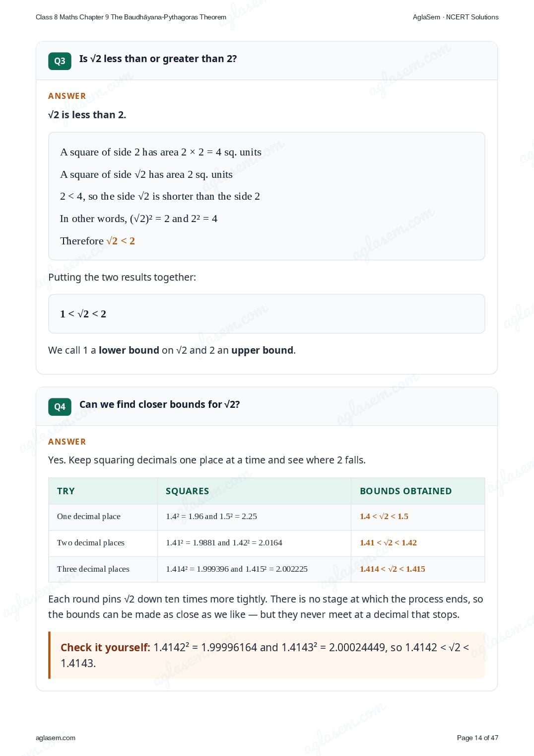Click the '1.41 < √2 < 1.42' bounds cell

pyautogui.click(x=418, y=543)
